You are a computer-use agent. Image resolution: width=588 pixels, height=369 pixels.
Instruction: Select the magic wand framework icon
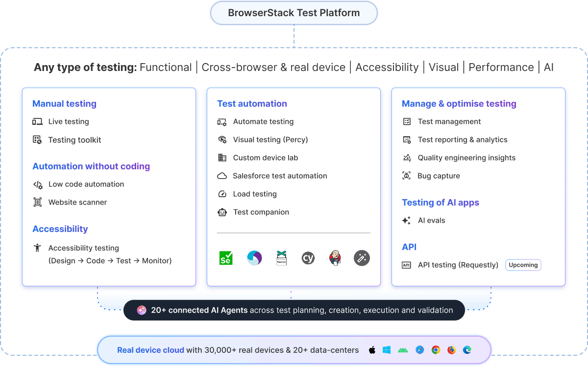click(x=362, y=258)
